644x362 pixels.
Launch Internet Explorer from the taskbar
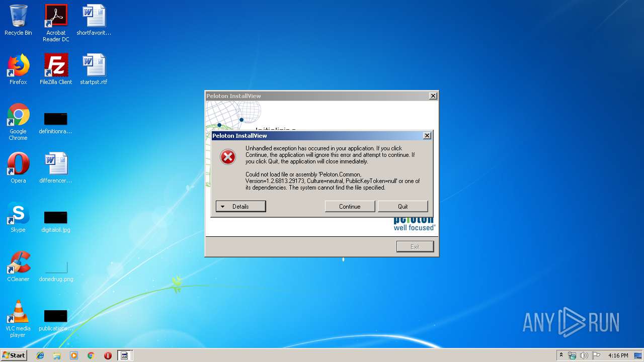click(x=40, y=355)
